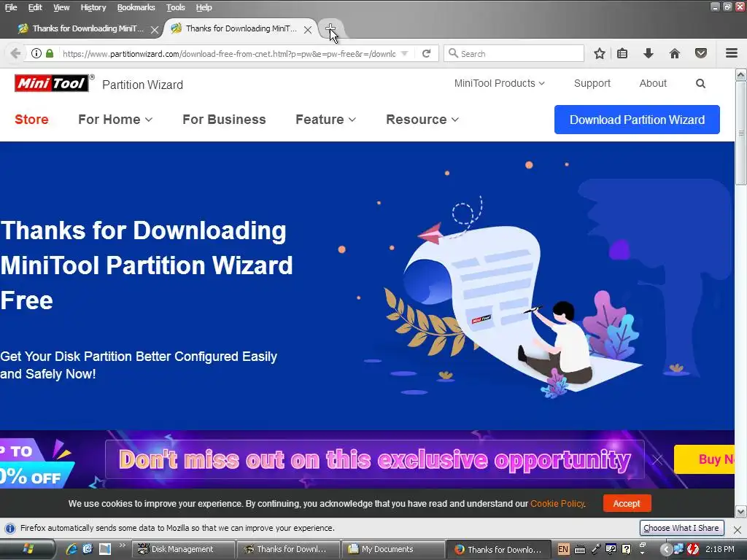Save page to Pocket icon
The height and width of the screenshot is (560, 747).
click(x=700, y=53)
